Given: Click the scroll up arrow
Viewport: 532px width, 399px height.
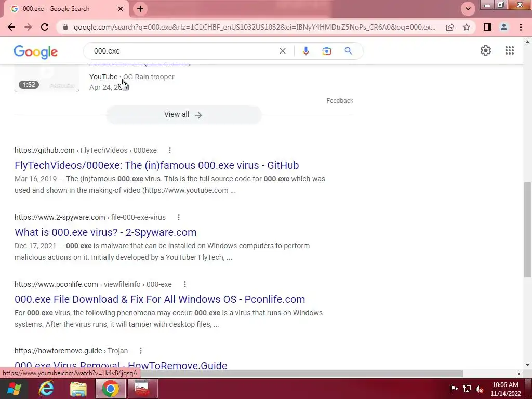Looking at the screenshot, I should click(x=527, y=42).
